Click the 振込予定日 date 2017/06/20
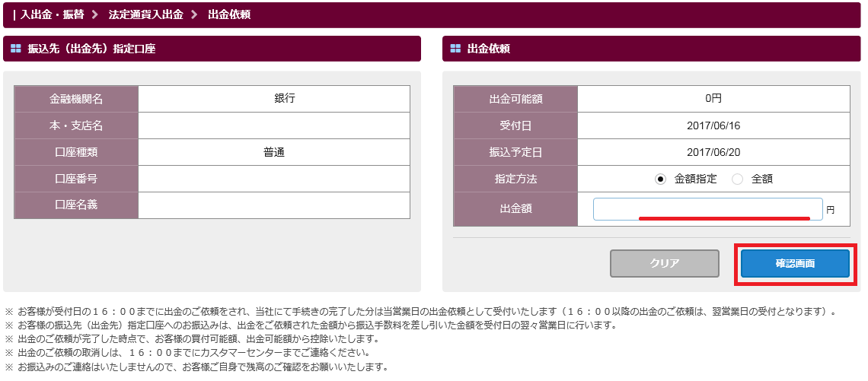The height and width of the screenshot is (381, 868). click(713, 152)
